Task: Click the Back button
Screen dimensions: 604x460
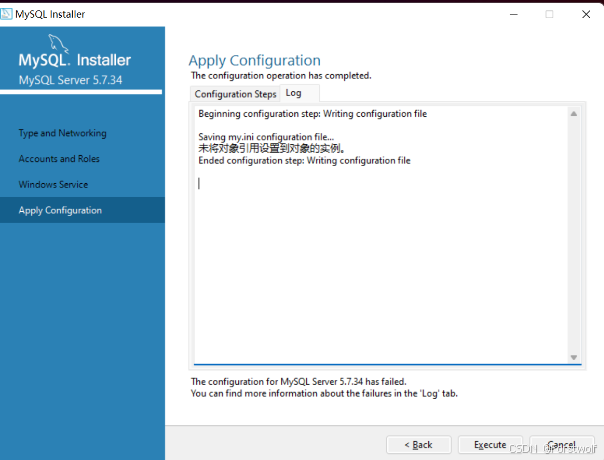Action: pyautogui.click(x=419, y=445)
